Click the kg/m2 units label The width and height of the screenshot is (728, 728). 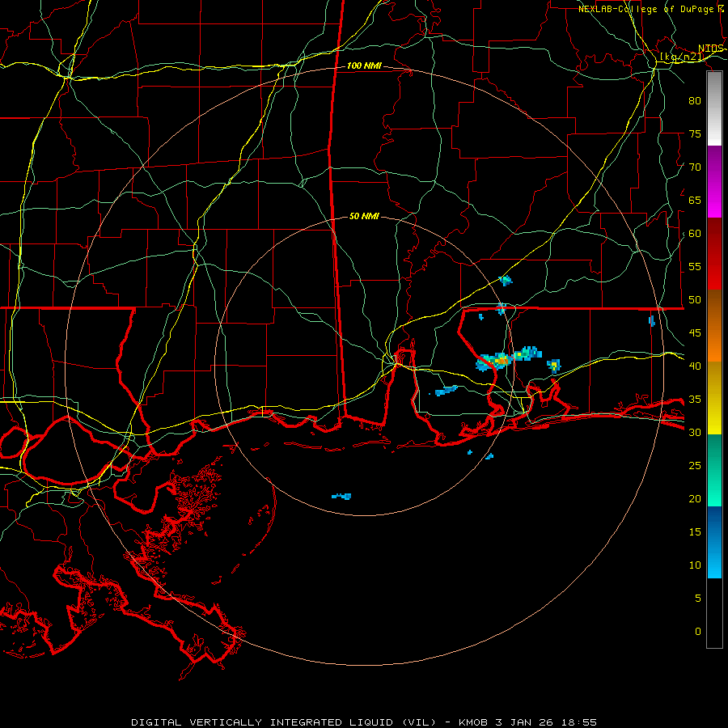coord(682,57)
